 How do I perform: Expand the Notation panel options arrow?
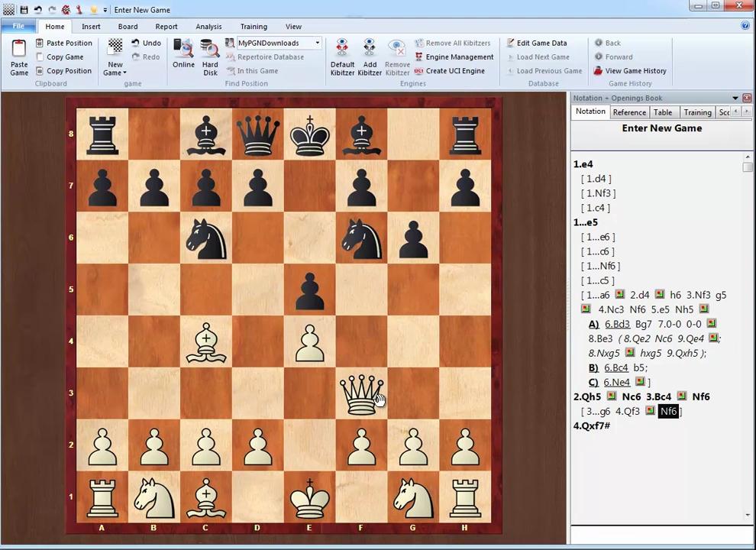(x=735, y=99)
